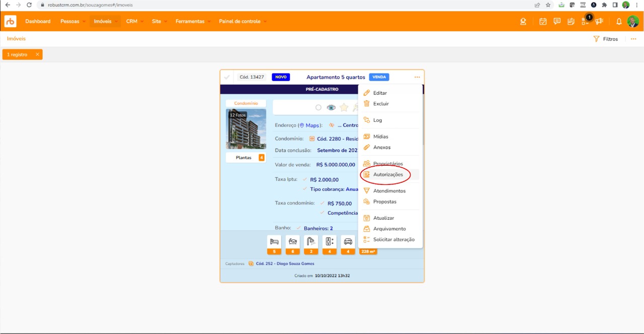Choose Editar in the property menu
Image resolution: width=644 pixels, height=334 pixels.
coord(380,93)
